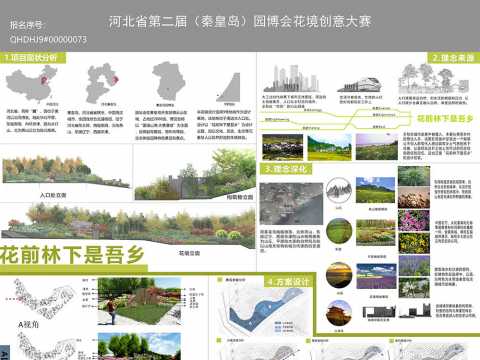
Task: Open the lavender field with clouds photo
Action: point(376,276)
